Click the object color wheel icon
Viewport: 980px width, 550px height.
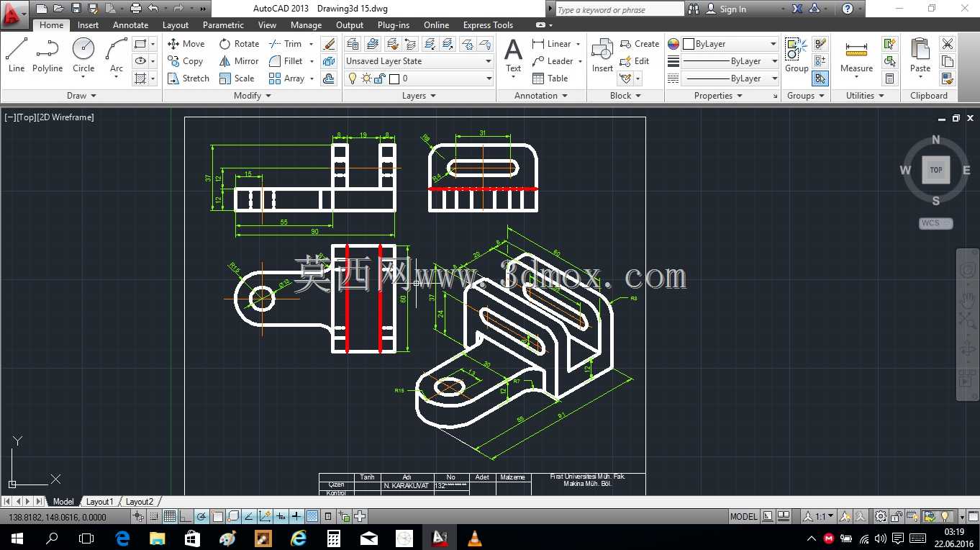coord(673,44)
